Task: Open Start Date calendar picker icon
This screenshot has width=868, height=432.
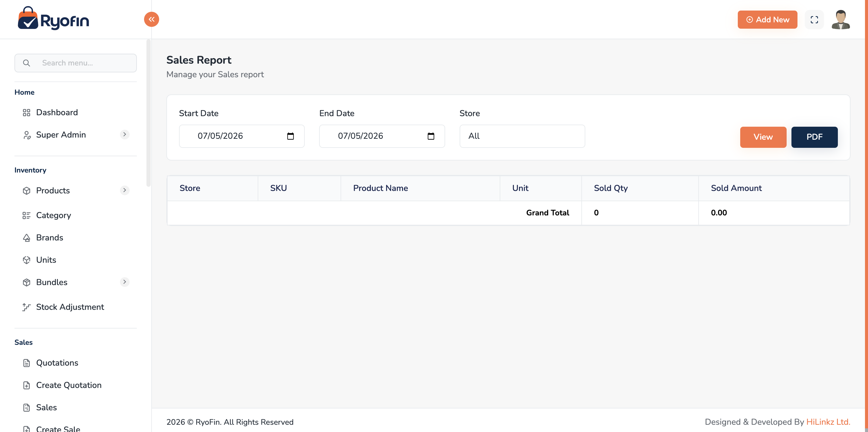Action: (x=290, y=136)
